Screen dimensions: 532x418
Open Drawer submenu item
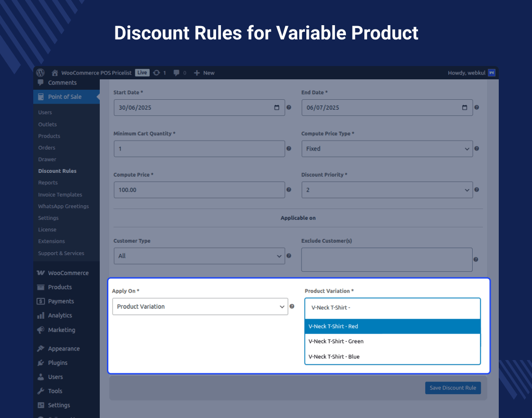coord(47,160)
